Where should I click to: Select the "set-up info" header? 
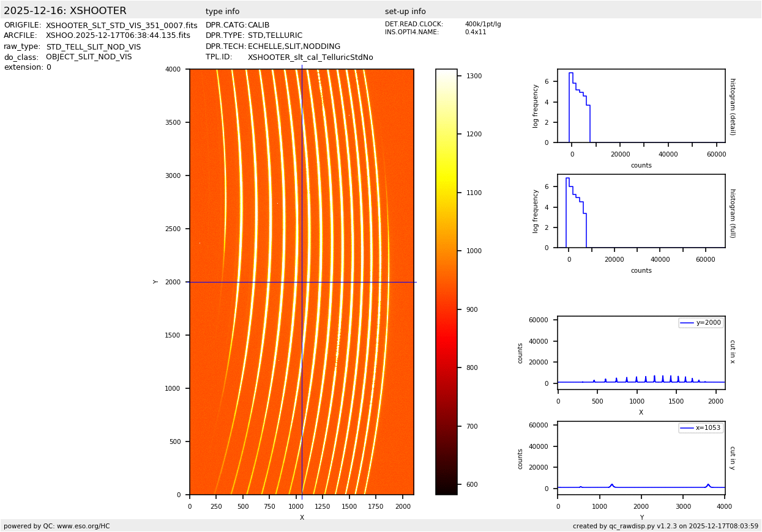coord(405,12)
